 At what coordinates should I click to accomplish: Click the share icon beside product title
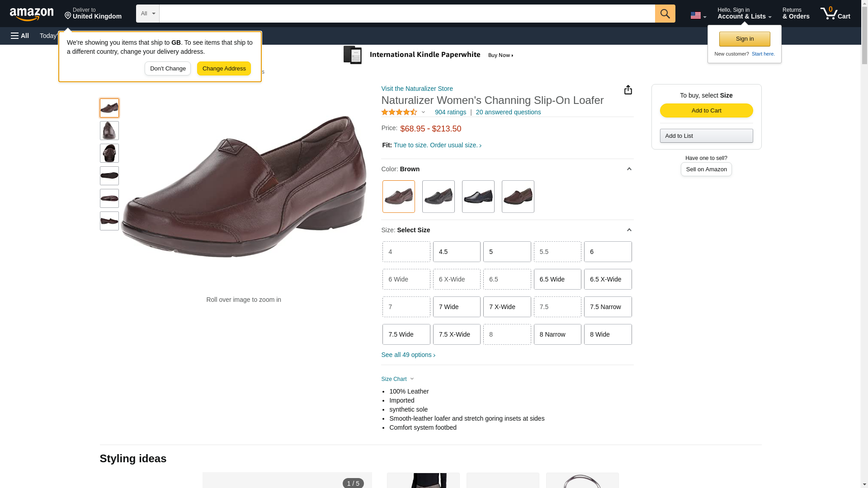[x=628, y=90]
